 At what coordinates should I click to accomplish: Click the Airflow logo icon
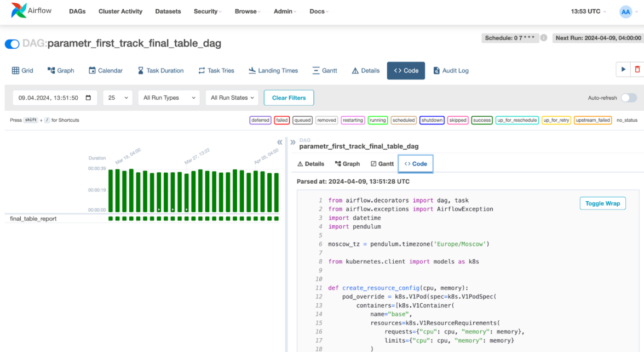pyautogui.click(x=19, y=11)
